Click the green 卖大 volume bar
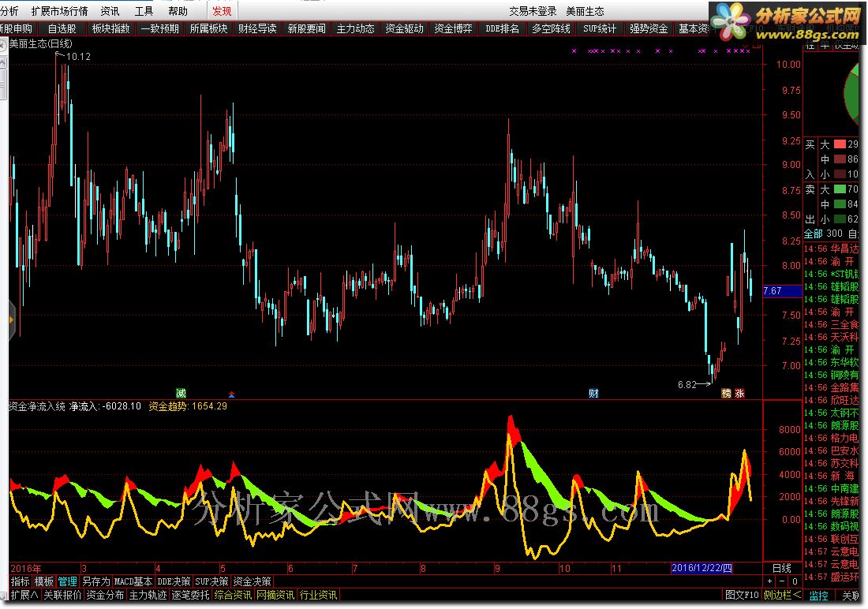Viewport: 868px width, 609px height. click(x=840, y=189)
